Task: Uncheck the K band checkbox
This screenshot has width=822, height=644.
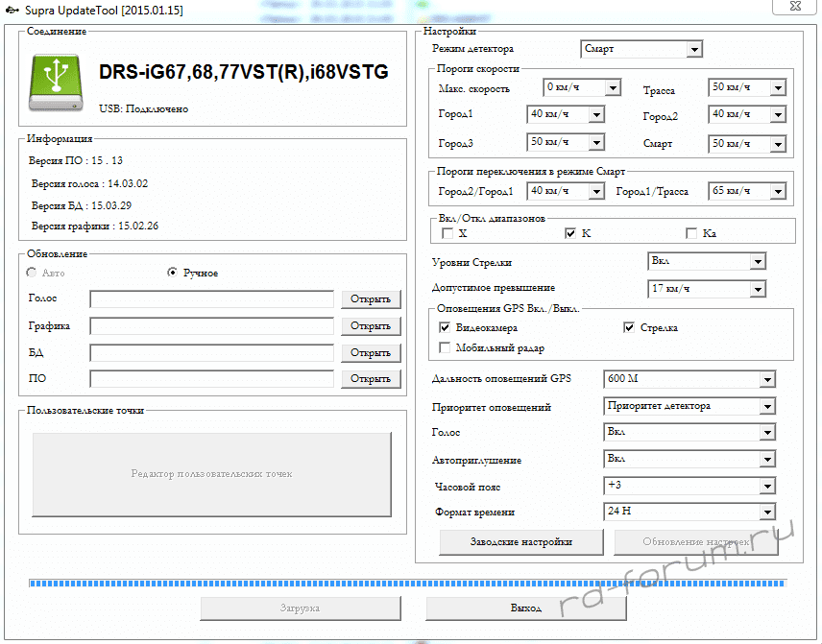Action: [x=570, y=234]
